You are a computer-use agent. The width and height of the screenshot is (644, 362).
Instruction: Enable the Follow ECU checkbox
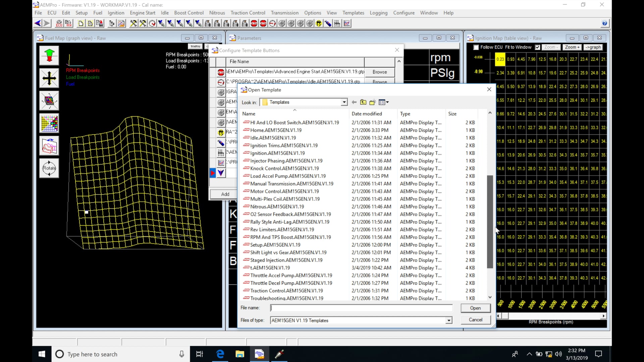pos(476,47)
